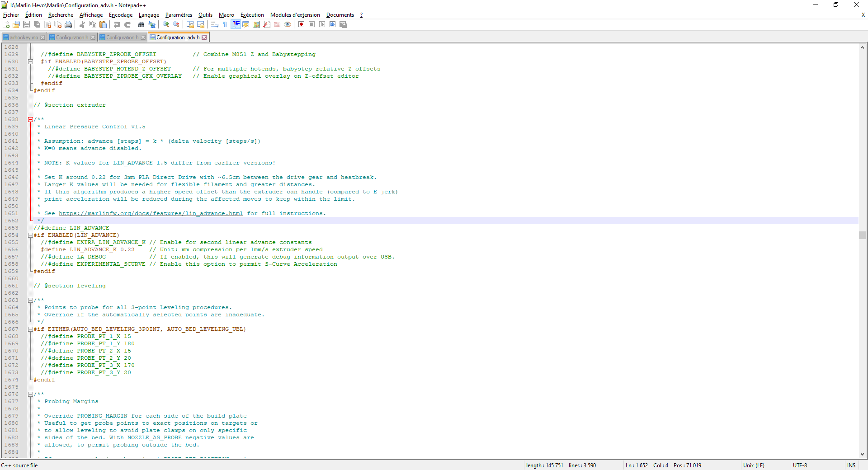Click the vertical scrollbar up arrow

(x=863, y=47)
